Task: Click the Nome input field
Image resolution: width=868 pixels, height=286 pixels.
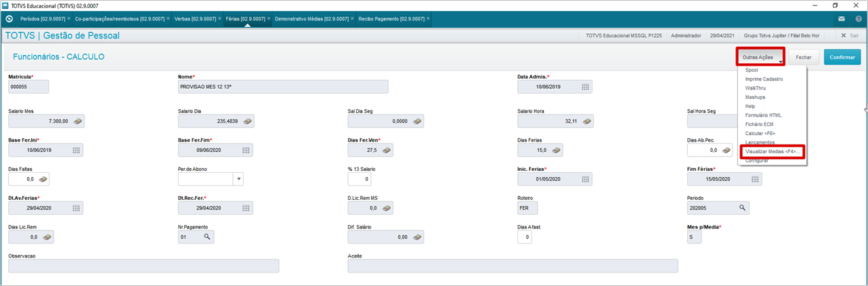Action: pos(283,87)
